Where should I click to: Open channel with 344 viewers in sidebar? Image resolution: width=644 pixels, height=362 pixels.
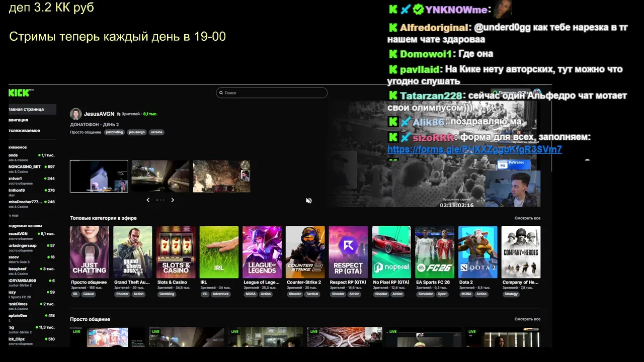pos(32,180)
